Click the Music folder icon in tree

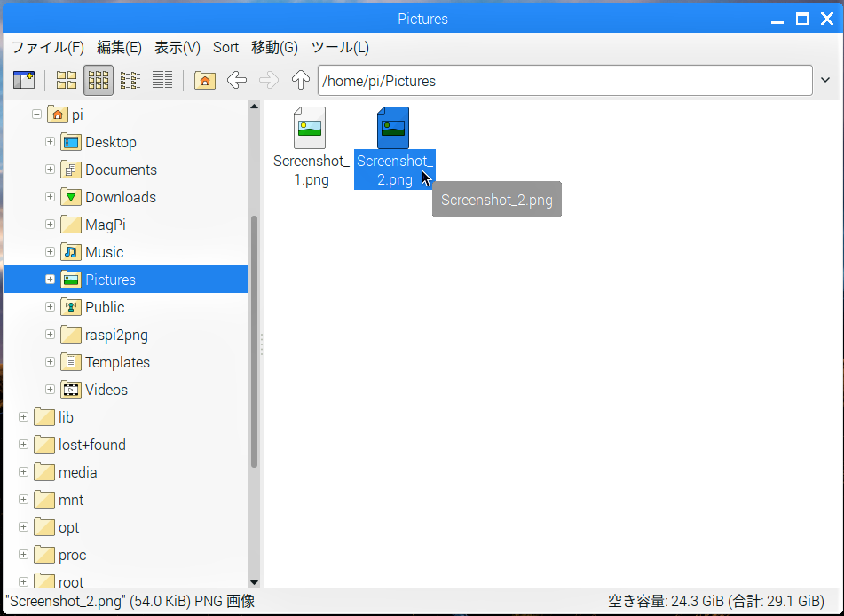point(71,252)
